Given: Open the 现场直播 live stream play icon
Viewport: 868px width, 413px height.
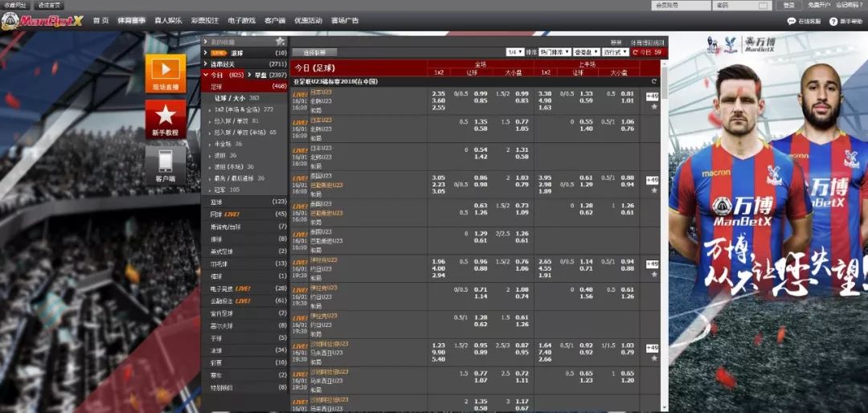Looking at the screenshot, I should coord(166,73).
